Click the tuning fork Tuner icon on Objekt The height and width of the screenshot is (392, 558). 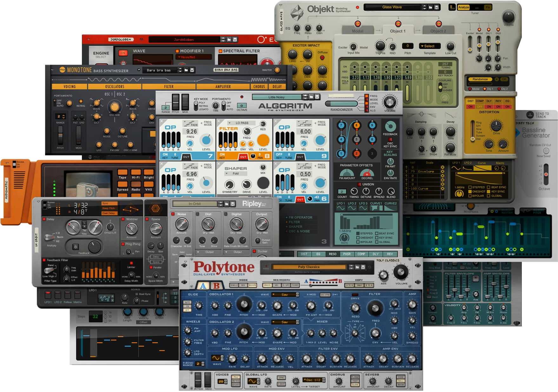coord(451,7)
